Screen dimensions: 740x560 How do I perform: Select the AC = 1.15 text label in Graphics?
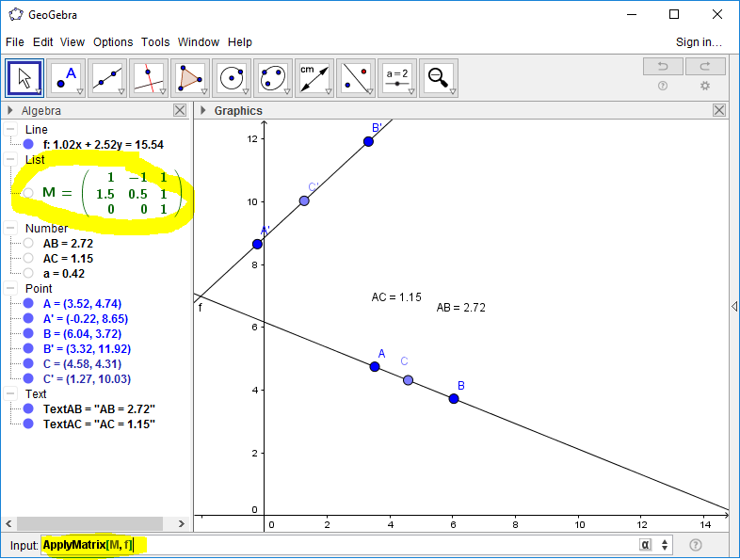click(x=396, y=297)
